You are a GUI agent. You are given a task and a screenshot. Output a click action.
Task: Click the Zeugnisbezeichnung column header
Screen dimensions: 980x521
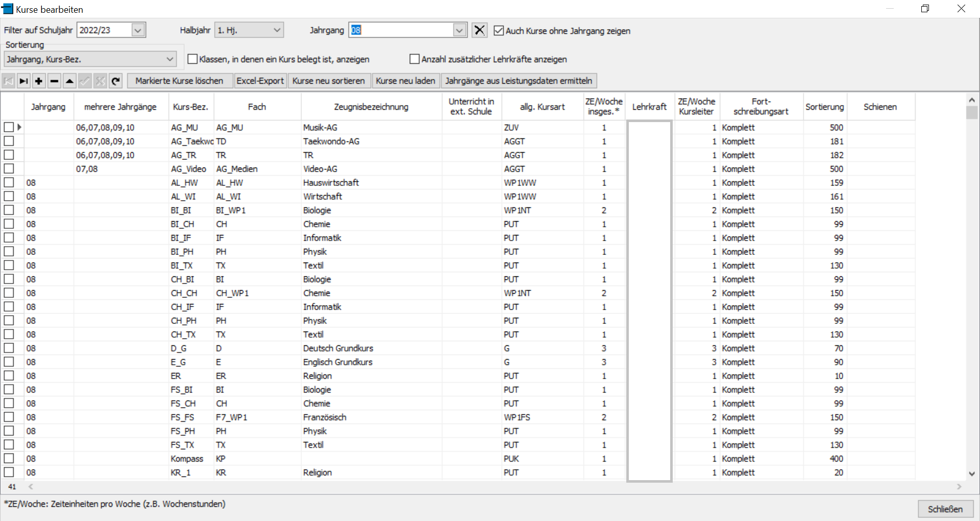371,107
